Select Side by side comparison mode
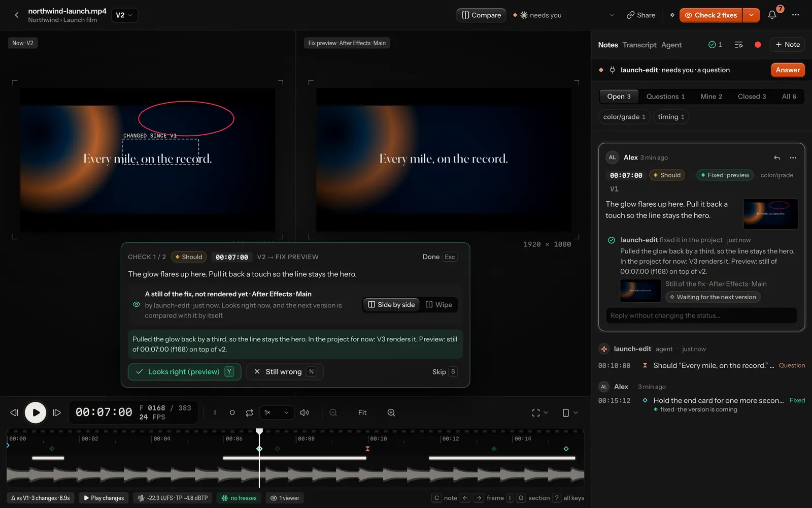 pos(391,305)
